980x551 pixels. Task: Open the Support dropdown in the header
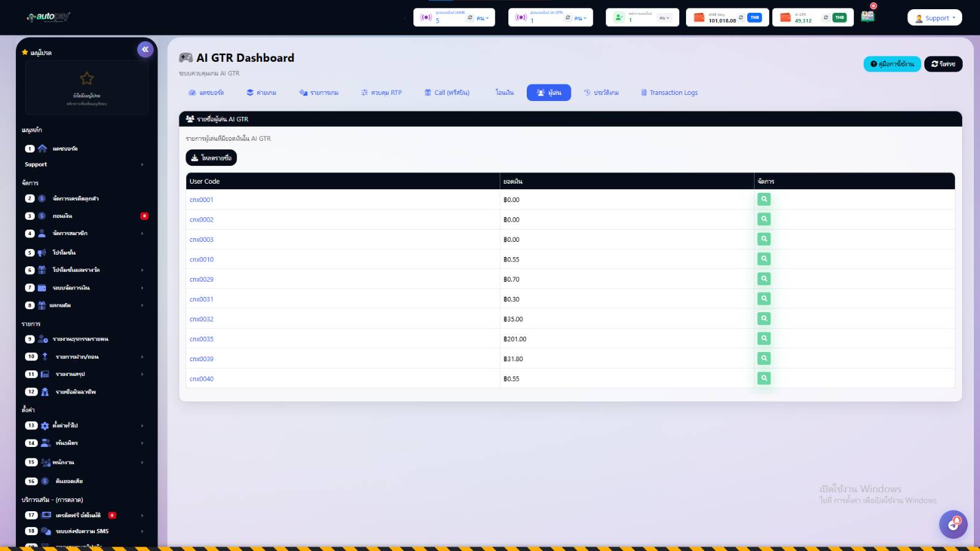point(935,18)
